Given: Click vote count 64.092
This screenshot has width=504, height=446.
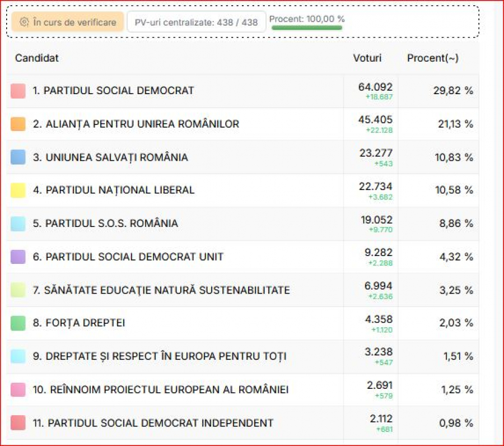Looking at the screenshot, I should point(375,87).
